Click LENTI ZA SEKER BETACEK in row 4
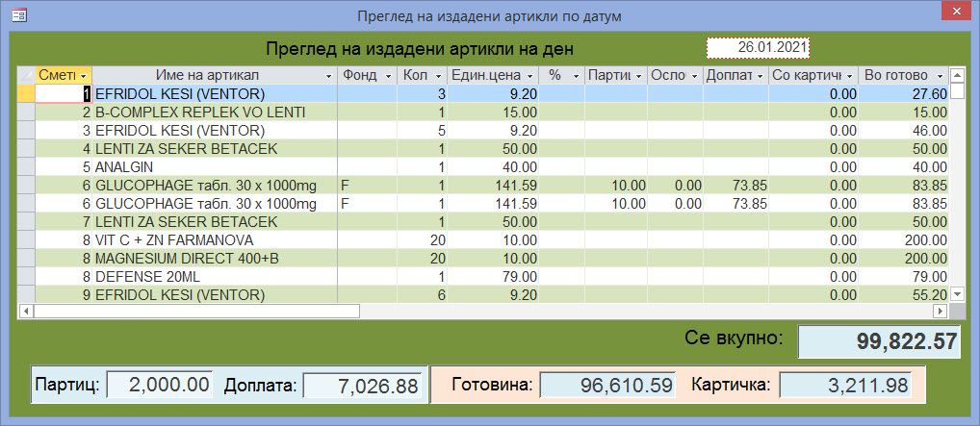This screenshot has width=980, height=426. (215, 149)
